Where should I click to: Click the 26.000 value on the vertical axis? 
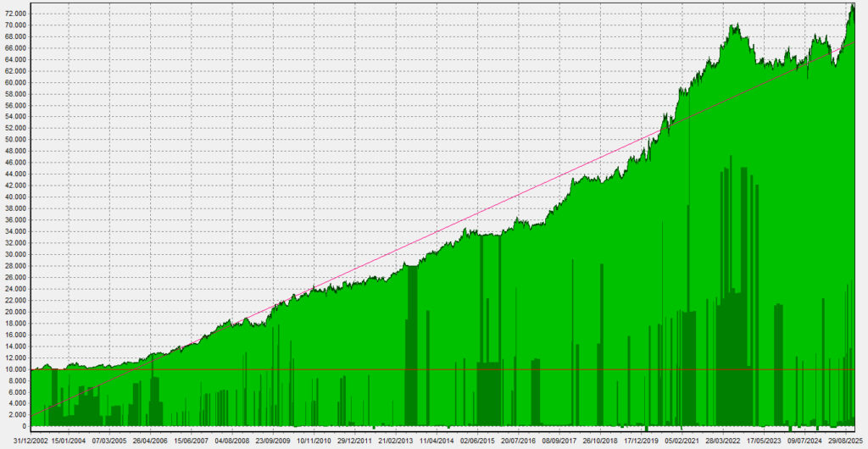pyautogui.click(x=18, y=277)
